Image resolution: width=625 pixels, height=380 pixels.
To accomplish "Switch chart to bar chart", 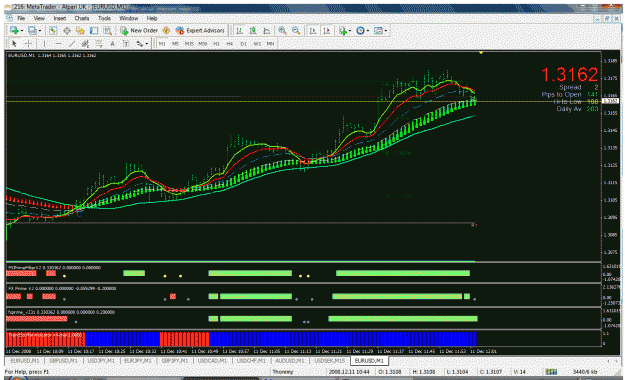I will 240,30.
